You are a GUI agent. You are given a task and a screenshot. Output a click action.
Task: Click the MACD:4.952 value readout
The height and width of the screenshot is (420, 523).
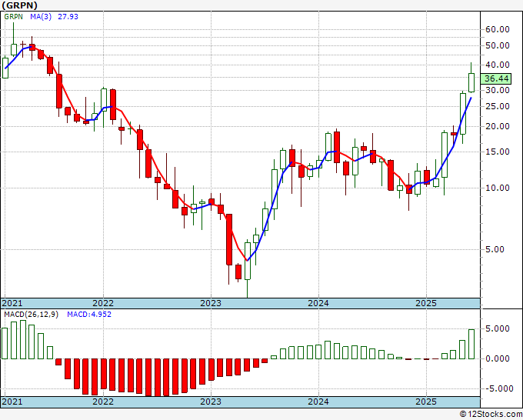click(89, 315)
